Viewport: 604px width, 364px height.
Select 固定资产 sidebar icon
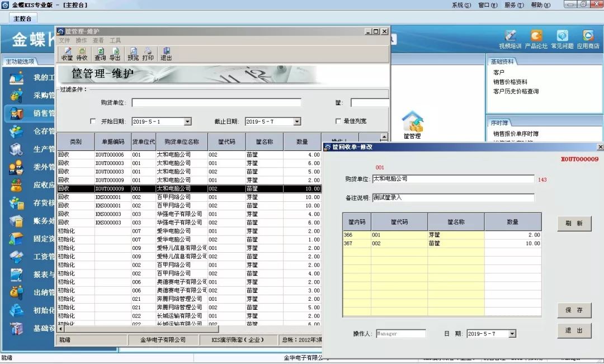pyautogui.click(x=17, y=239)
